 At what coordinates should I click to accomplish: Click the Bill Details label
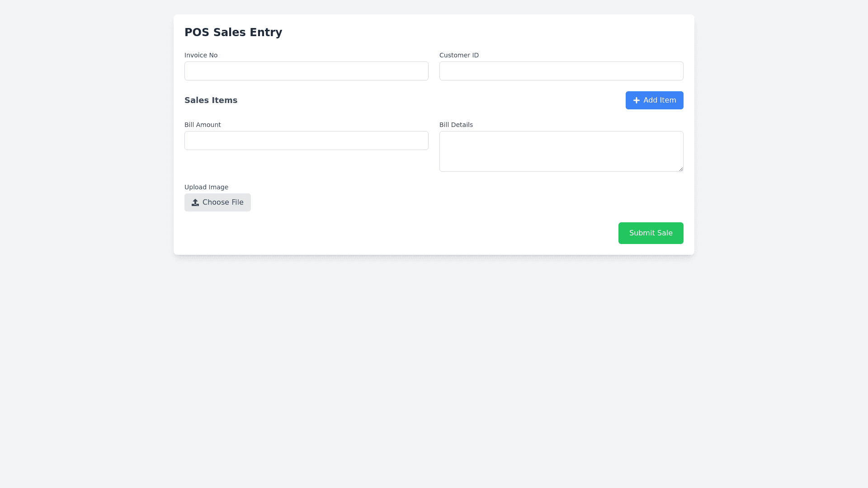(x=456, y=125)
